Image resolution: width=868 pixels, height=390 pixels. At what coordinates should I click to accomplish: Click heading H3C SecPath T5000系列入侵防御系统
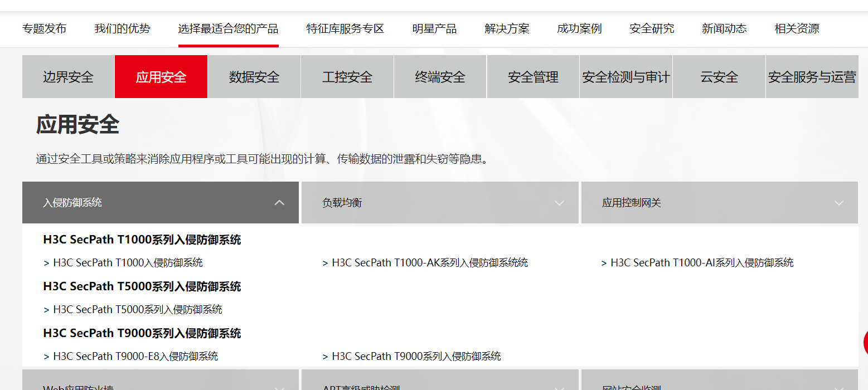tap(142, 287)
